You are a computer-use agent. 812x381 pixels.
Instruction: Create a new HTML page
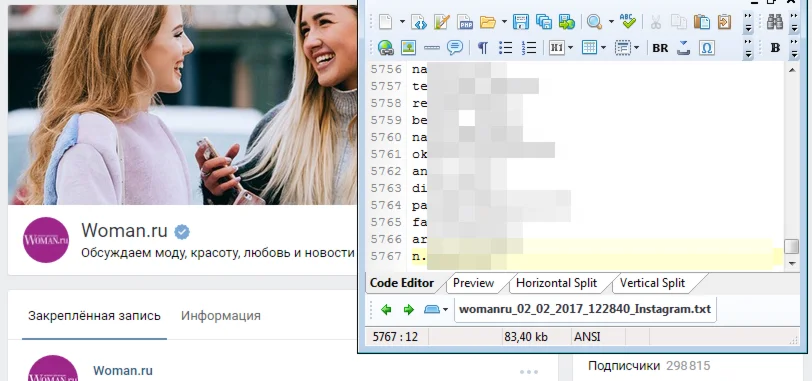(x=418, y=22)
